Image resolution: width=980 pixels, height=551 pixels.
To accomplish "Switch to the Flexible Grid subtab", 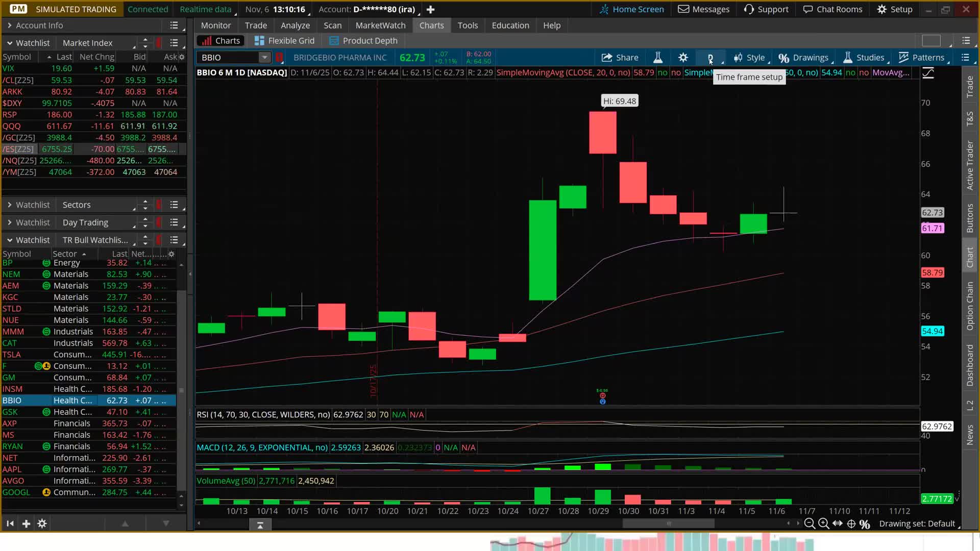I will (x=284, y=40).
